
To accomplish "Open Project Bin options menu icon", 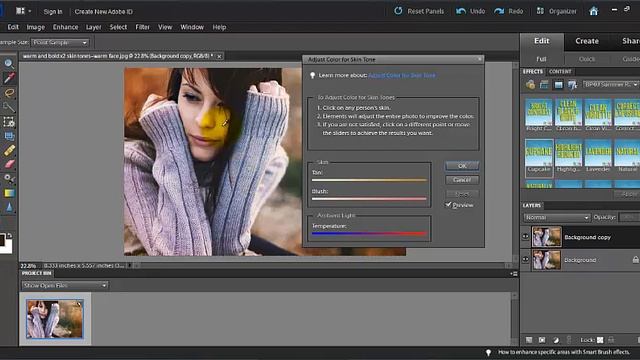I will [514, 273].
